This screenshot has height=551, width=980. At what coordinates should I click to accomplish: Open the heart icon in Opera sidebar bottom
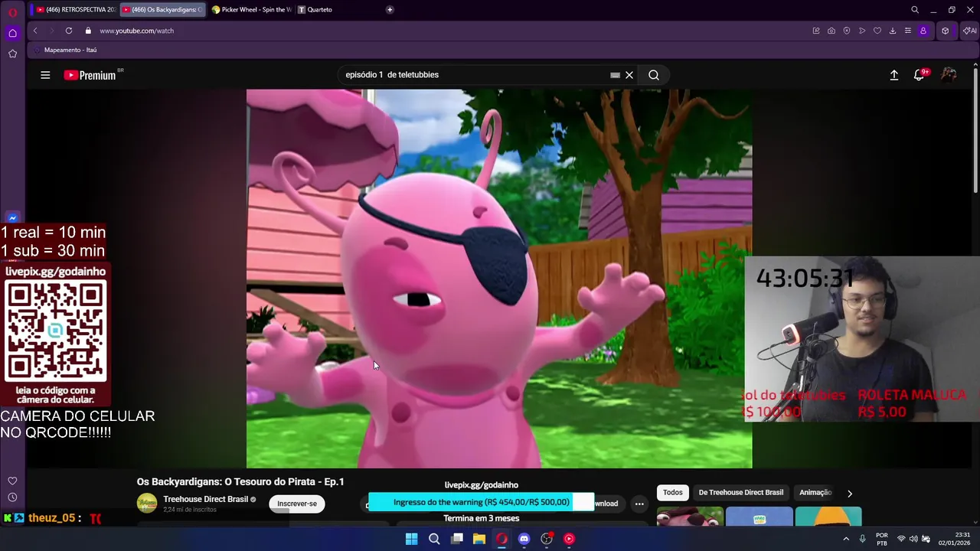click(12, 481)
